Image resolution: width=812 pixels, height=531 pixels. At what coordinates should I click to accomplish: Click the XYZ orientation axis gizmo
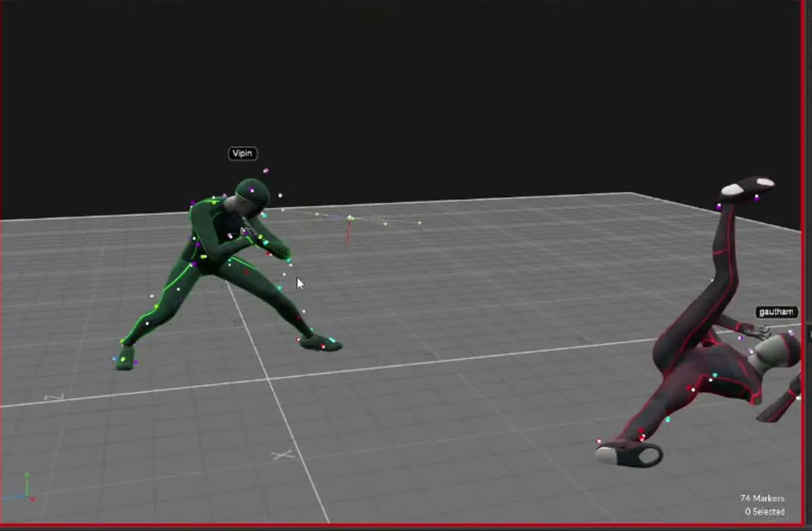click(20, 489)
